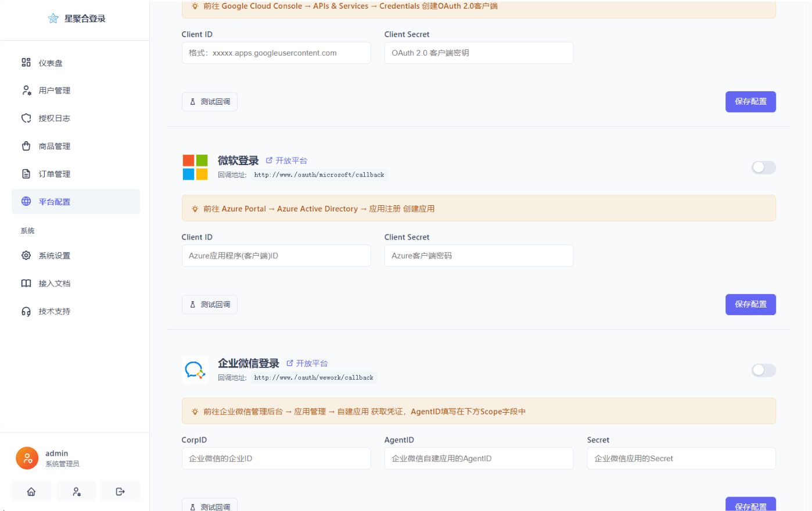Click the logout icon at bottom left
812x511 pixels.
tap(120, 491)
